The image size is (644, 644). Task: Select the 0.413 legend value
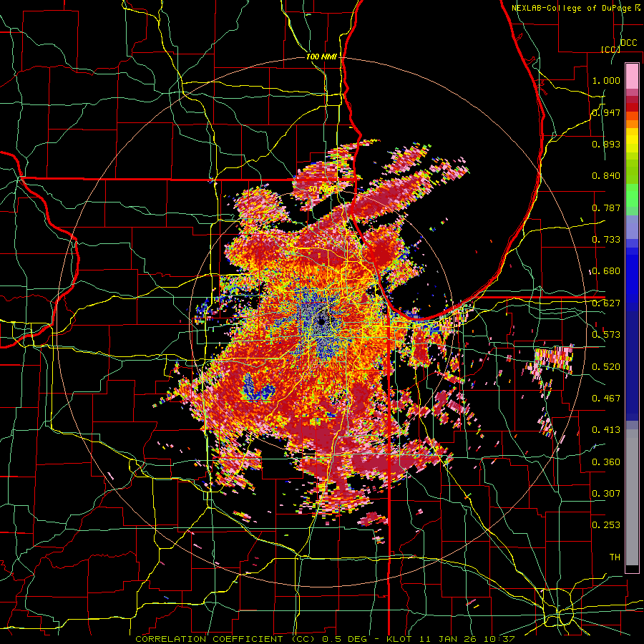606,430
